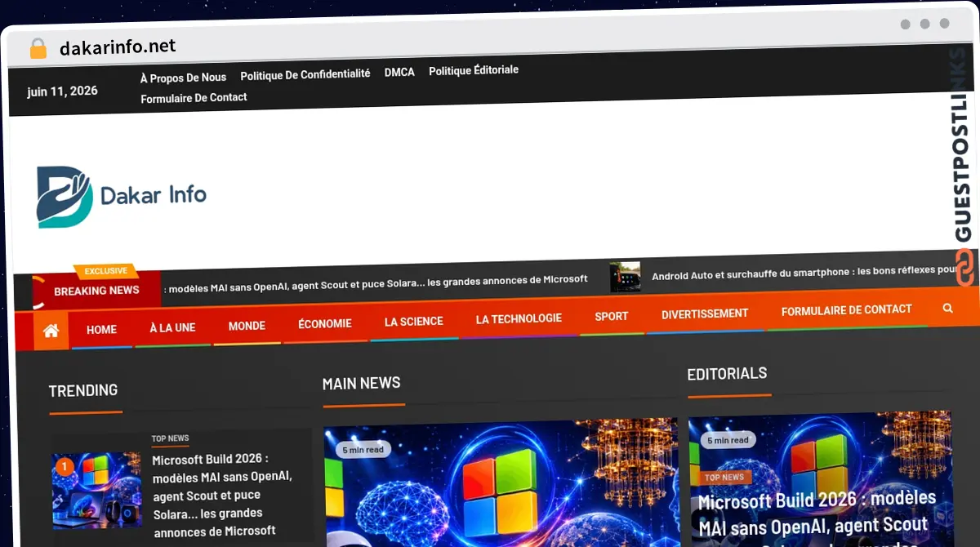Open ticker headline about modèles MAI sans OpenAI
This screenshot has height=547, width=980.
click(x=376, y=282)
